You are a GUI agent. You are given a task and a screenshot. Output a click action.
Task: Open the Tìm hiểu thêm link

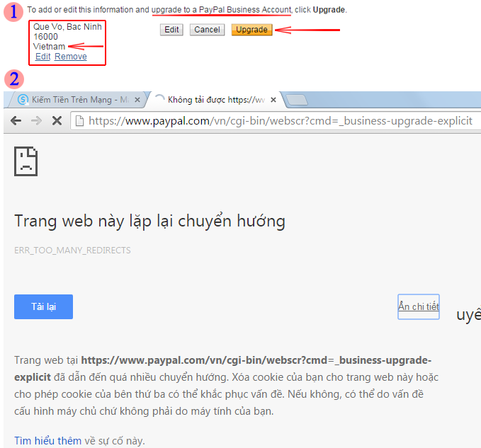(x=48, y=441)
